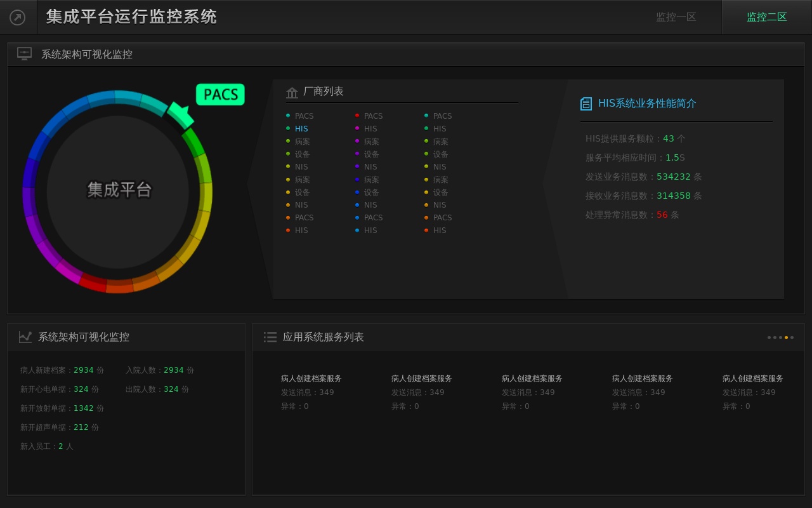Click the 新开超声单据 212 stat

[x=60, y=427]
